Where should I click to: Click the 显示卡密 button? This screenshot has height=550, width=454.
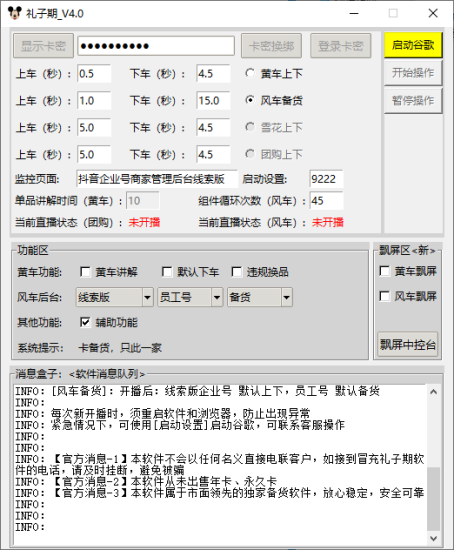point(44,46)
